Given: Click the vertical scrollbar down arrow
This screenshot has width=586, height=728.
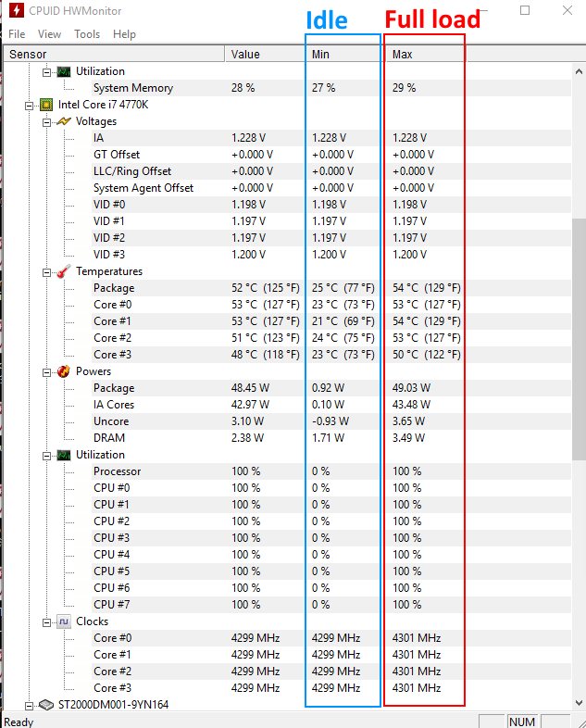Looking at the screenshot, I should pos(579,702).
